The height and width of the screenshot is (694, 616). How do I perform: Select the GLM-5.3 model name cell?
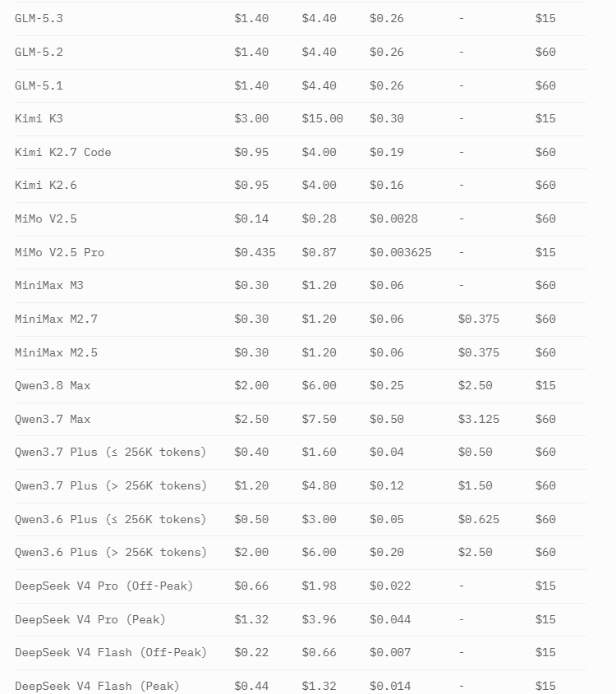click(x=39, y=19)
